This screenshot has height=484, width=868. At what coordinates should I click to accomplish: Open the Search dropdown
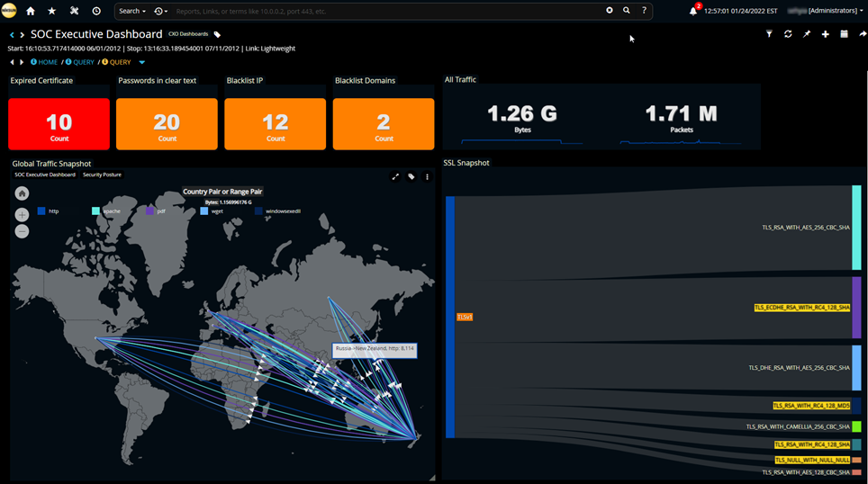[x=132, y=11]
